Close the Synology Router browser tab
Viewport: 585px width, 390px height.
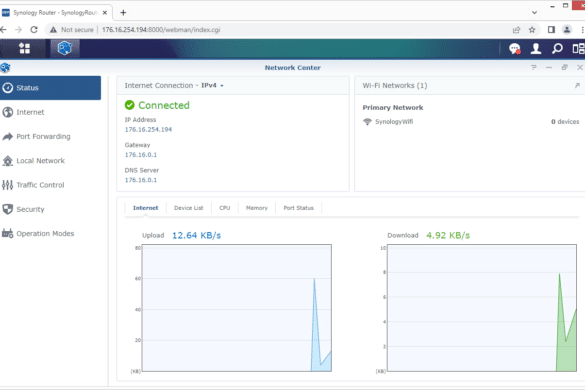click(x=105, y=13)
